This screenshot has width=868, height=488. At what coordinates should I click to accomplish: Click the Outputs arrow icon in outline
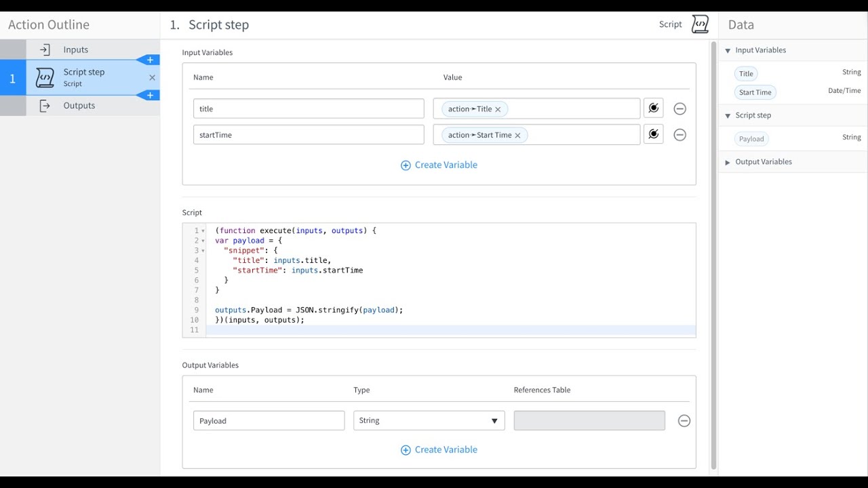click(x=45, y=106)
